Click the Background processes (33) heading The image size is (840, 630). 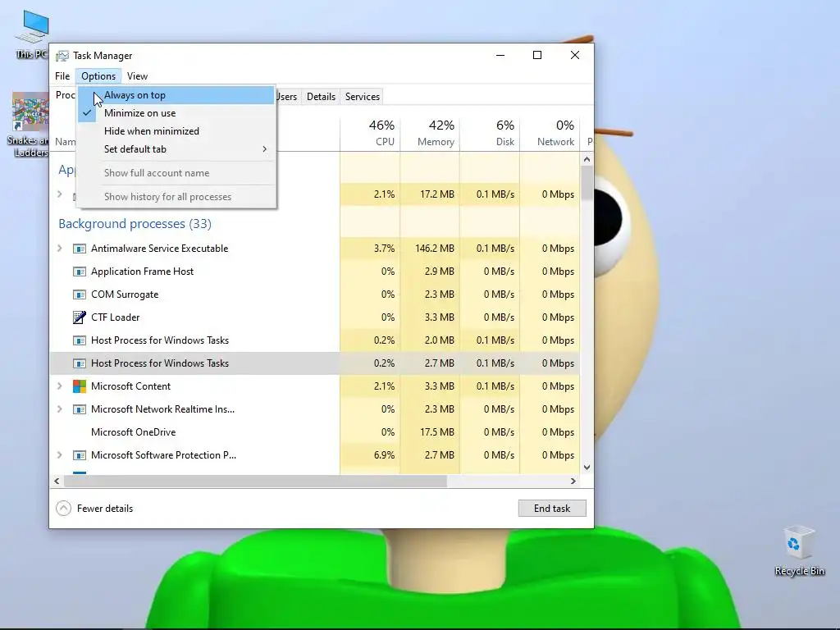click(135, 224)
